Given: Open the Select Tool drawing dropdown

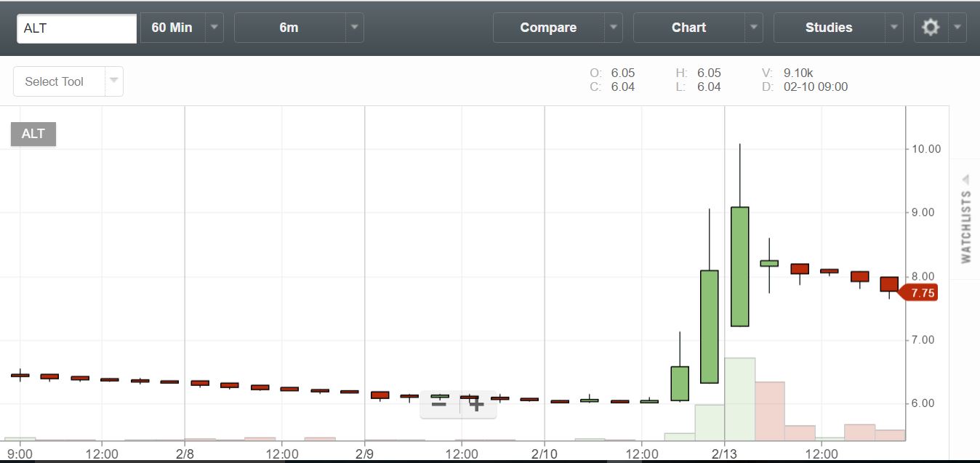Looking at the screenshot, I should (114, 81).
